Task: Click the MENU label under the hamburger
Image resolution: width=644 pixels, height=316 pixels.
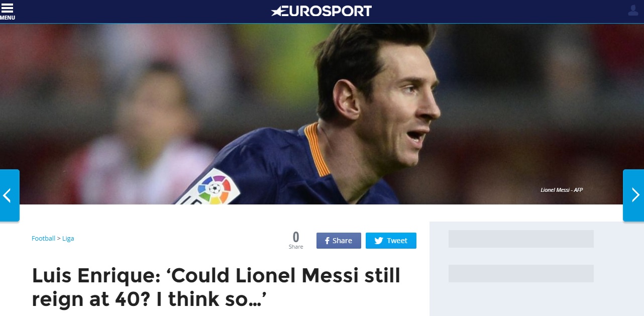Action: (x=8, y=18)
